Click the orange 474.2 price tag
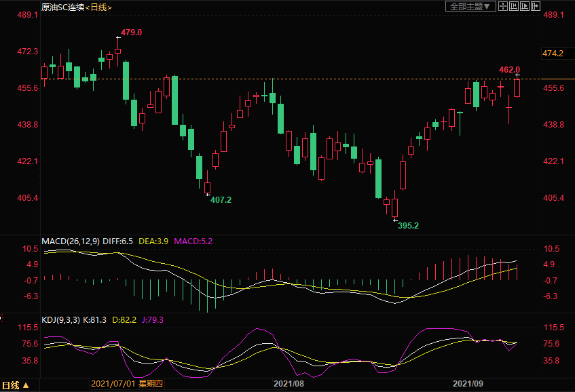575x392 pixels. [x=553, y=53]
